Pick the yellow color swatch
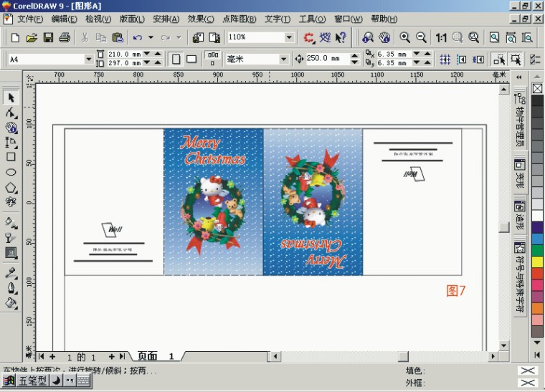Viewport: 545px width, 392px height. 537,262
